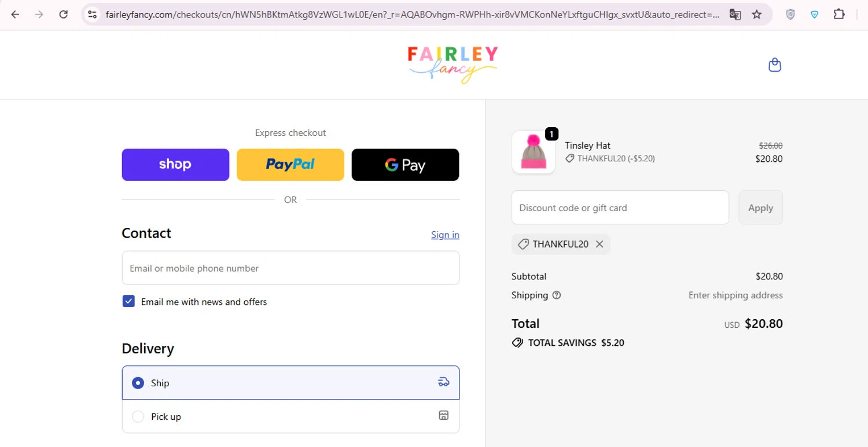This screenshot has width=868, height=447.
Task: Select the Pick up delivery option
Action: [290, 416]
